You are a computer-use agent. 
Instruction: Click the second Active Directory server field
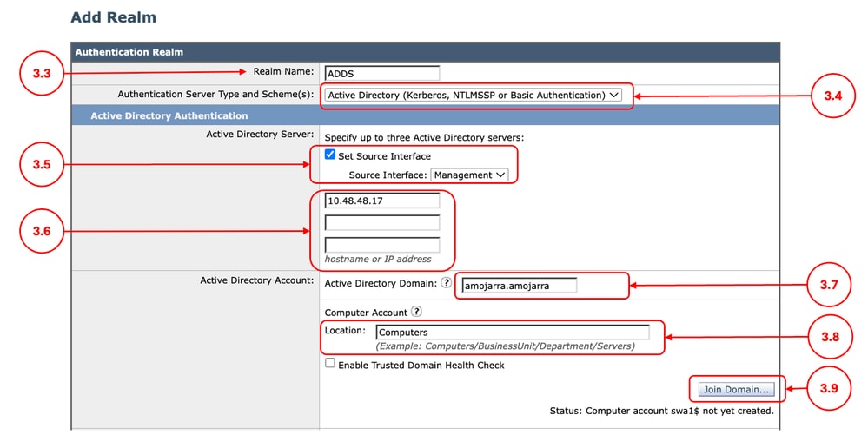tap(382, 223)
